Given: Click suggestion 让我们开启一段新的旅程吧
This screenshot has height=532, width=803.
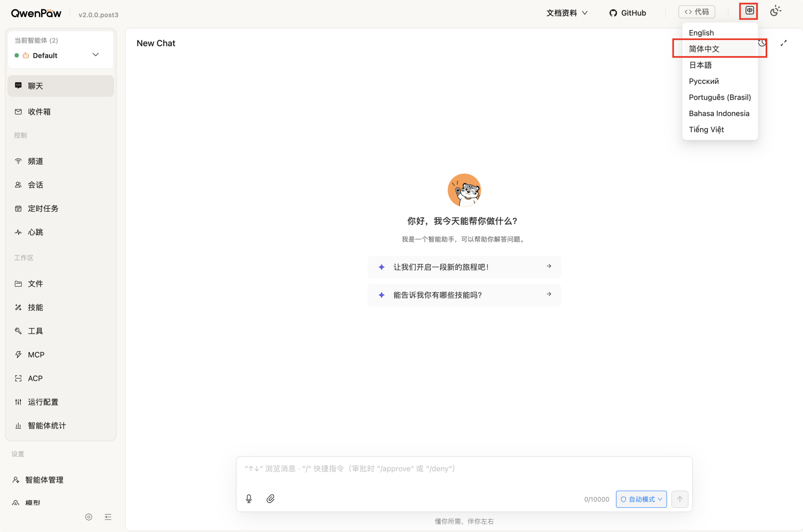Looking at the screenshot, I should [464, 267].
